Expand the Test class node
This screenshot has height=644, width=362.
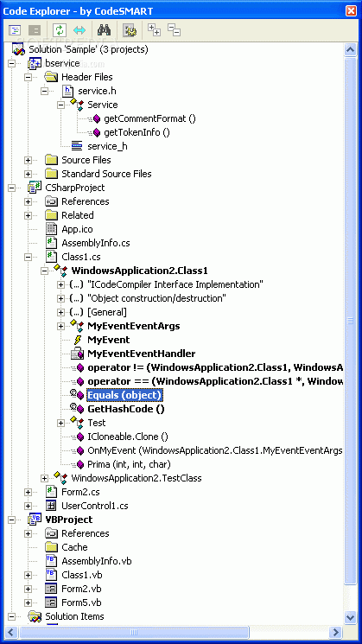click(60, 423)
